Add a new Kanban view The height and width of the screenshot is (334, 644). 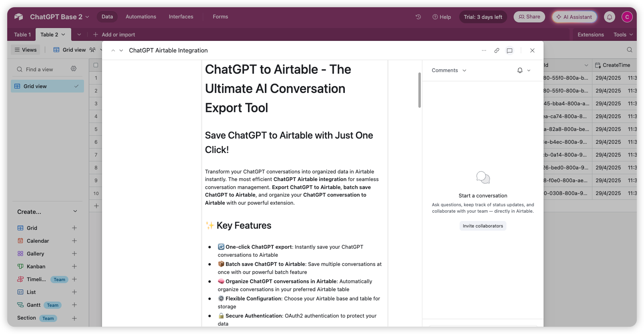pyautogui.click(x=74, y=266)
